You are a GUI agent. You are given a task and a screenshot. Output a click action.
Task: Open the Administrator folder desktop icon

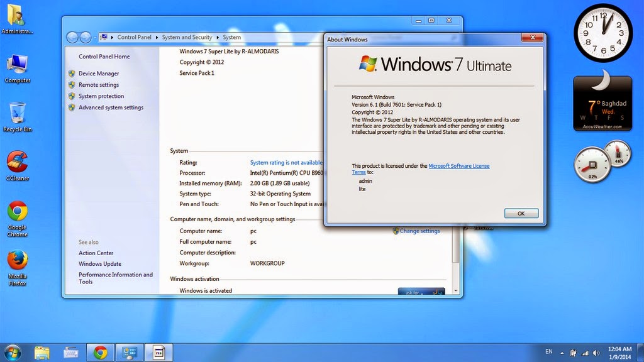(16, 19)
